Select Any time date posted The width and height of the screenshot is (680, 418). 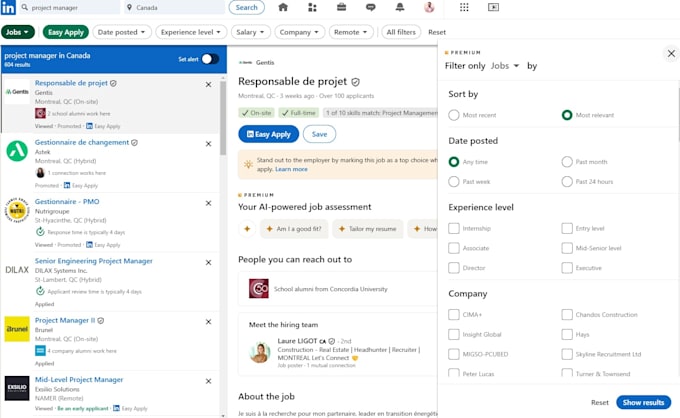[x=454, y=162]
